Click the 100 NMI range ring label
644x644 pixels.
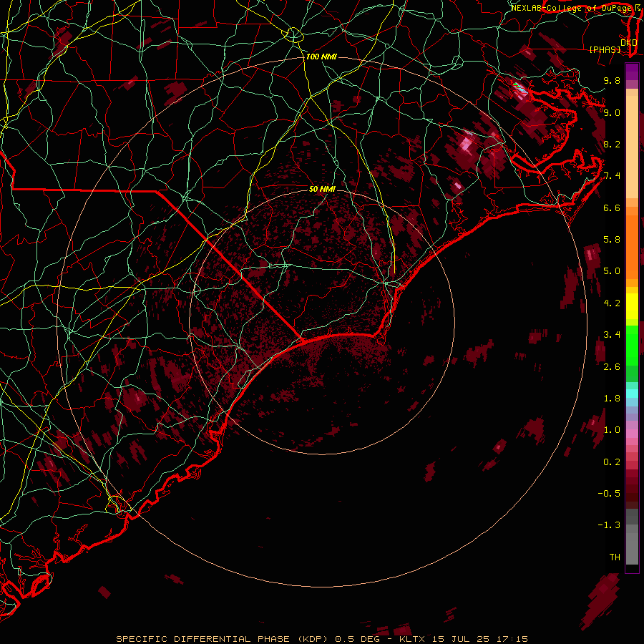click(x=321, y=57)
